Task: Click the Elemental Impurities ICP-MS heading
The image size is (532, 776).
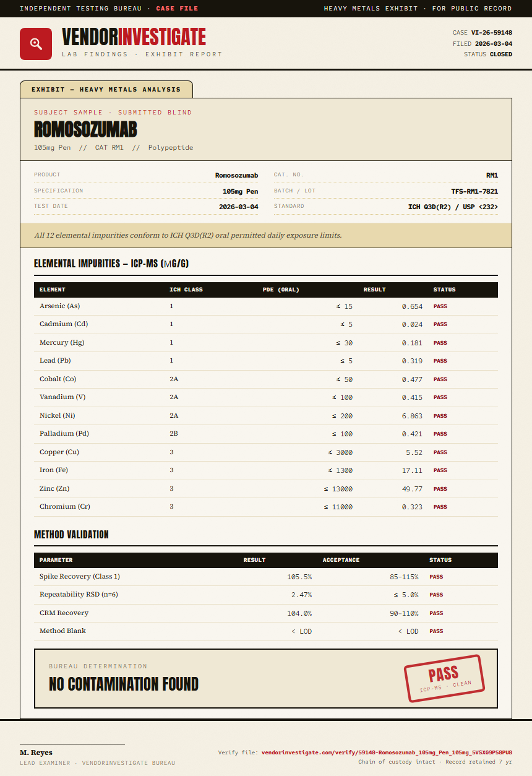Action: tap(111, 264)
